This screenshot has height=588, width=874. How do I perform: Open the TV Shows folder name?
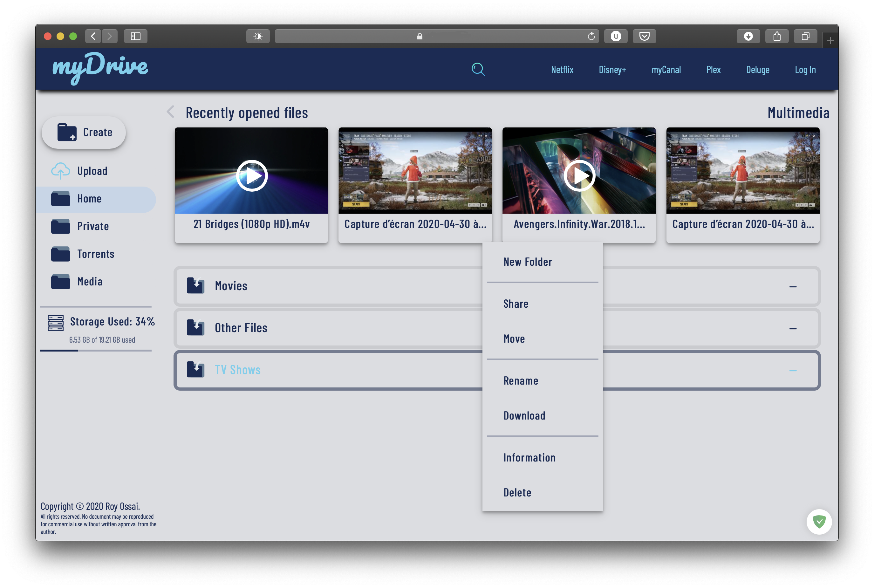[237, 370]
